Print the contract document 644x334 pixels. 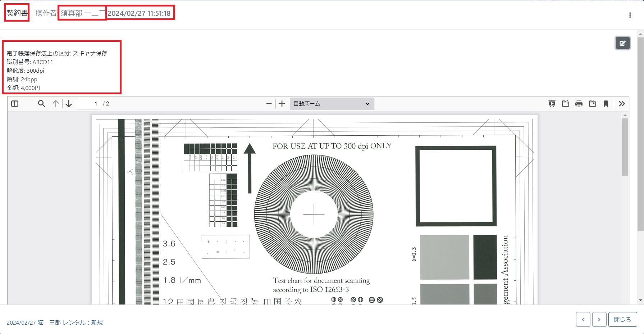point(579,104)
